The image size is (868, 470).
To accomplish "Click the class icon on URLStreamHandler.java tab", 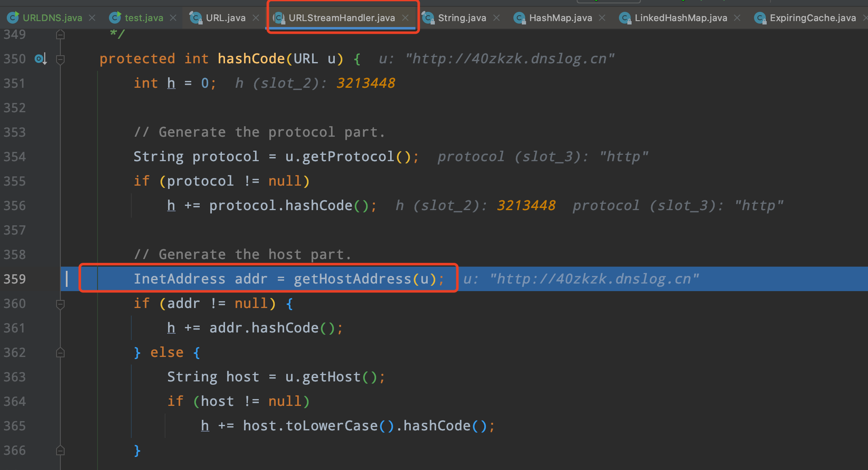I will tap(278, 18).
